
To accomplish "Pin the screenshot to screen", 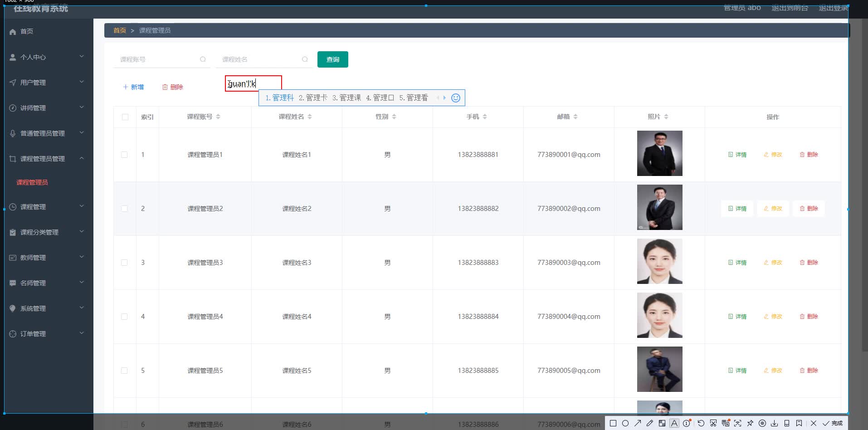I will coord(751,423).
